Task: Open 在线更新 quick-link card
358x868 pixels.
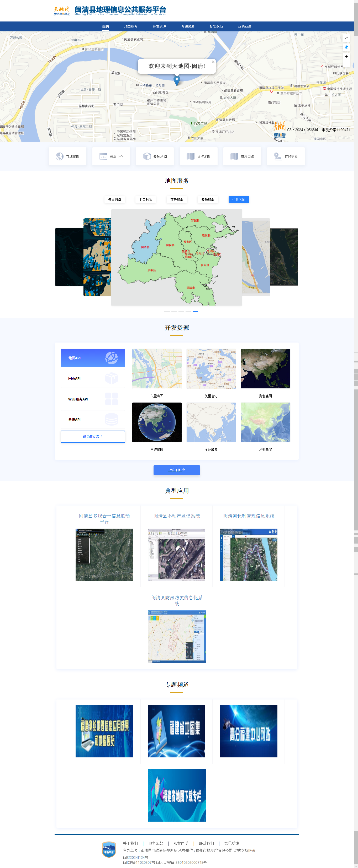Action: 286,156
